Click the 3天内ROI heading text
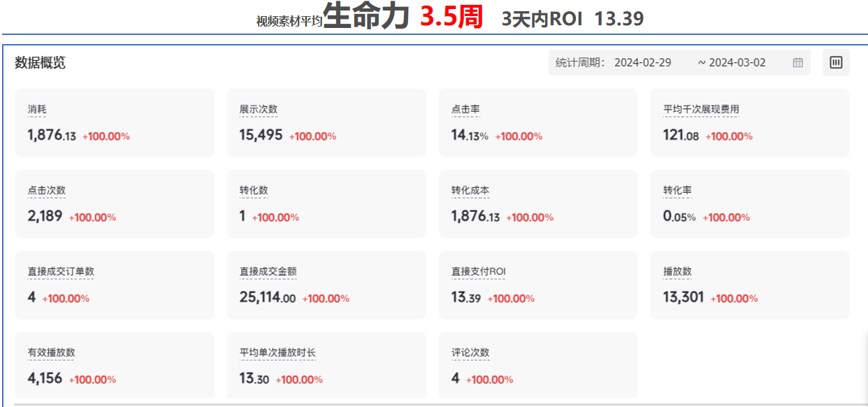868x407 pixels. pyautogui.click(x=542, y=19)
